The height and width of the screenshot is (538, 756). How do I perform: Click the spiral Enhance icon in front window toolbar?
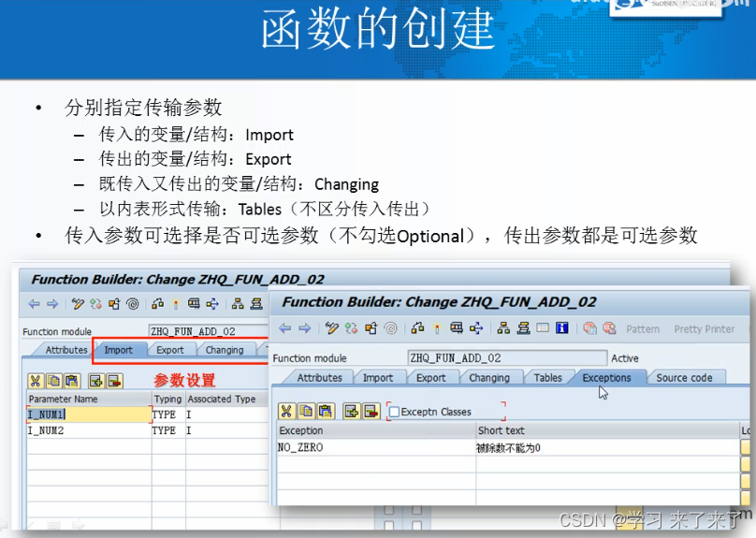click(x=390, y=328)
